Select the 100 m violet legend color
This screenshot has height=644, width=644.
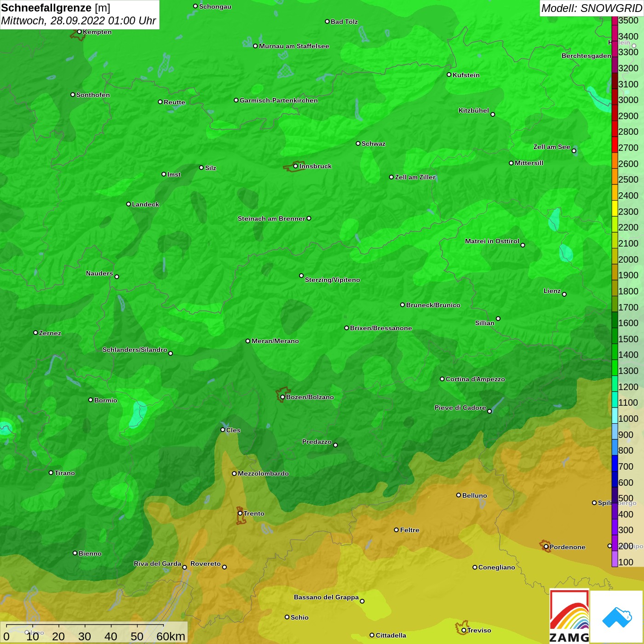point(615,559)
